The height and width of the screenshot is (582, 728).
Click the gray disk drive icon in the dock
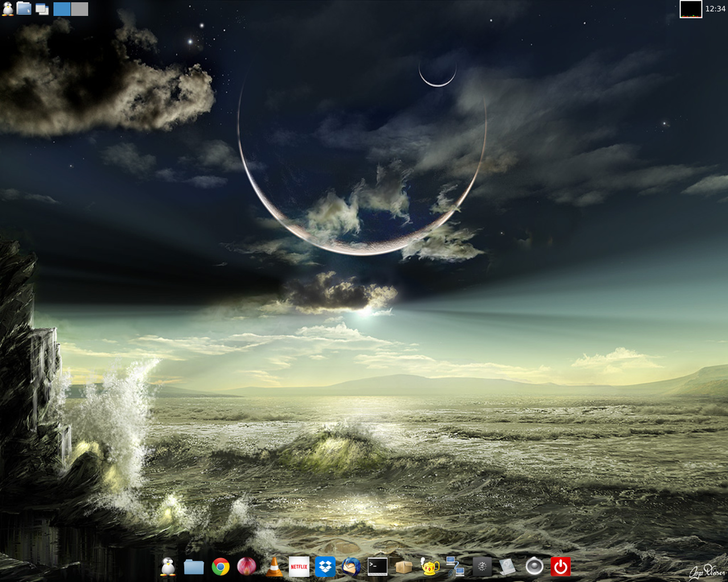[508, 567]
